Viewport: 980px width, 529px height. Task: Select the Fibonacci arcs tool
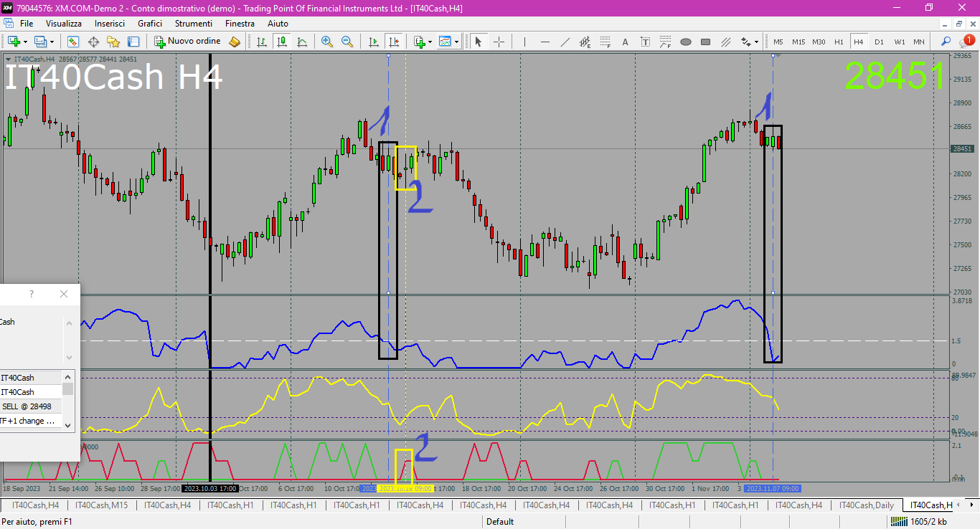[x=665, y=42]
